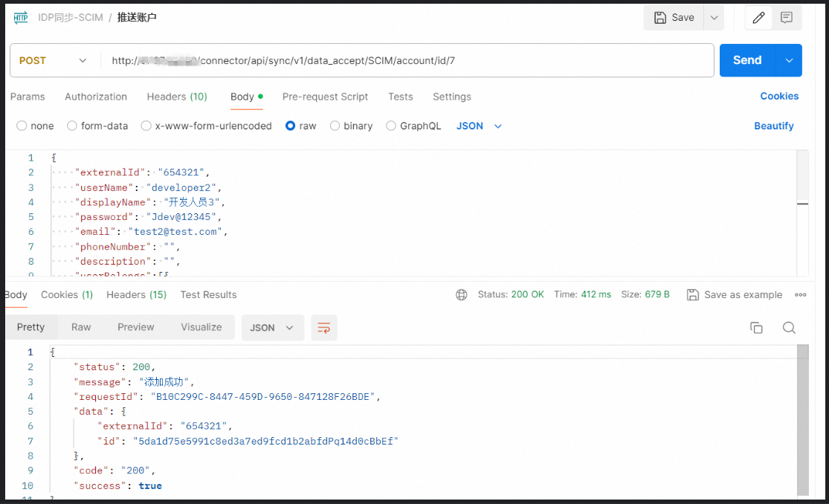Expand the Save options arrow
The image size is (829, 504).
pos(714,18)
